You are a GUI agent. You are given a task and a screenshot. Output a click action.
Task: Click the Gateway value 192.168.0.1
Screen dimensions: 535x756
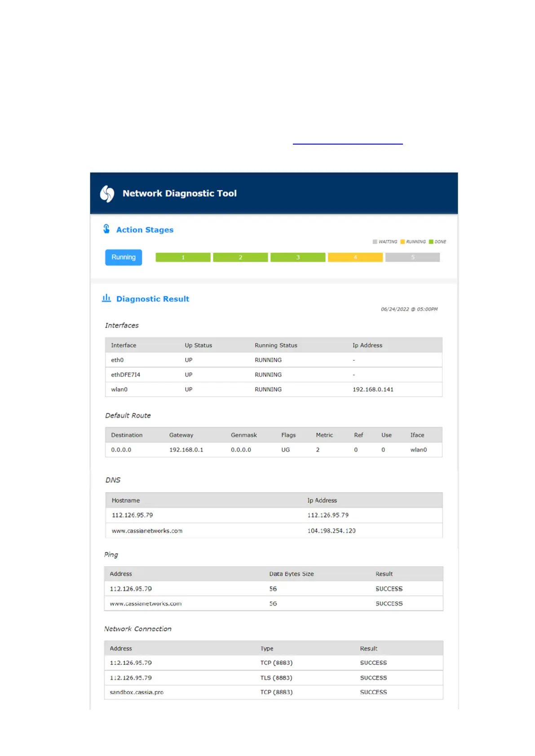[x=186, y=450]
